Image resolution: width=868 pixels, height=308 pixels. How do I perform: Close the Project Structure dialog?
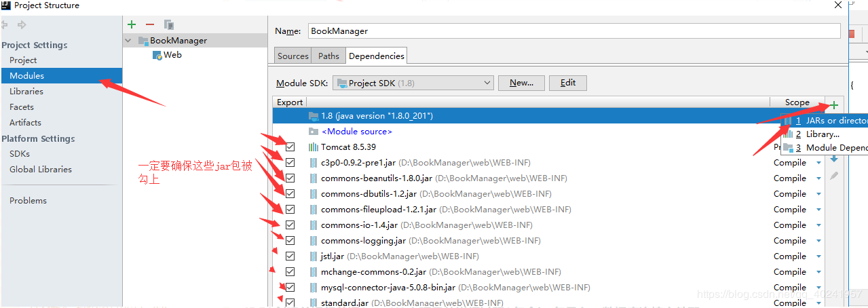point(839,5)
